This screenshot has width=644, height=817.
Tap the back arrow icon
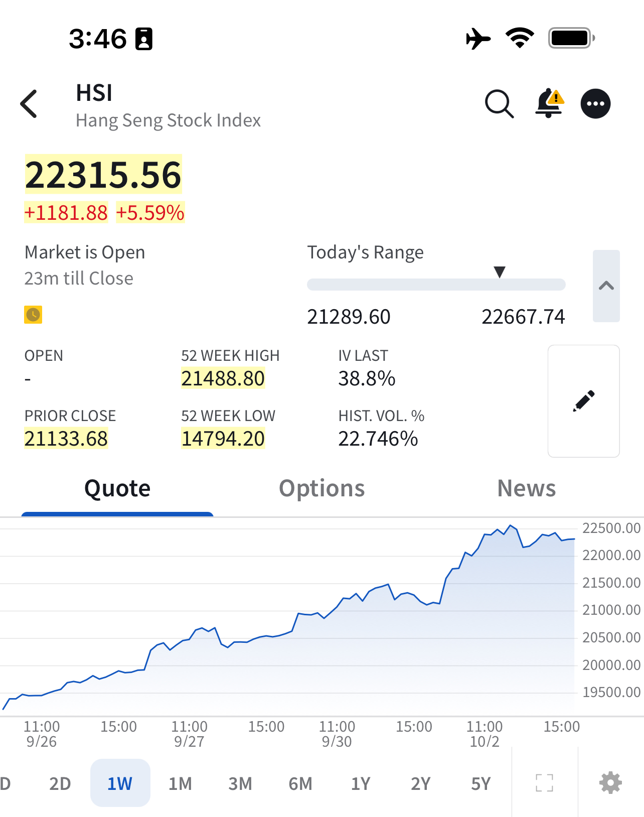pyautogui.click(x=29, y=104)
